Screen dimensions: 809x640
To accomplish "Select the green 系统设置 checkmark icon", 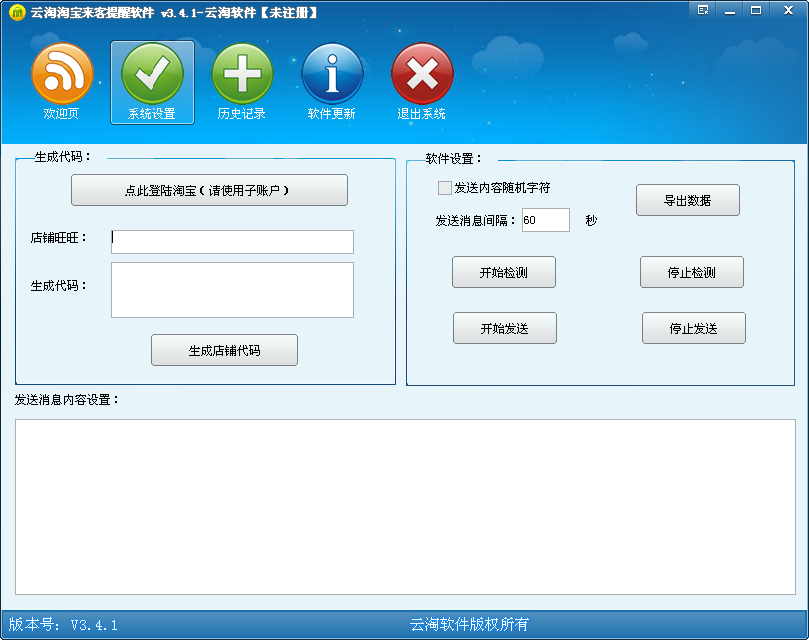I will coord(152,83).
